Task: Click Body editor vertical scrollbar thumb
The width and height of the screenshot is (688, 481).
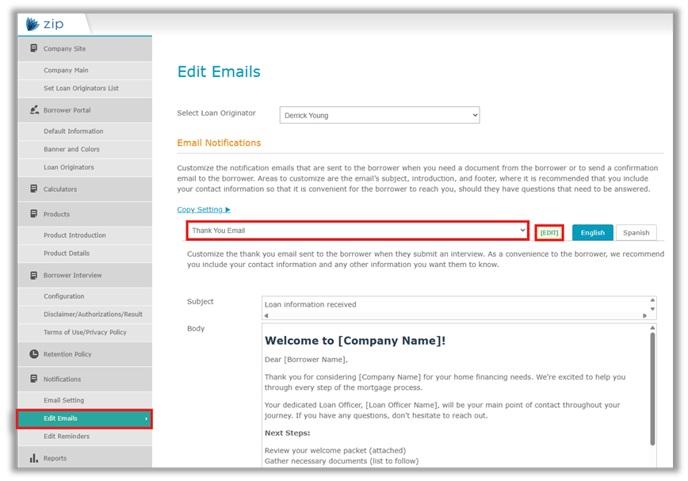Action: pyautogui.click(x=652, y=390)
